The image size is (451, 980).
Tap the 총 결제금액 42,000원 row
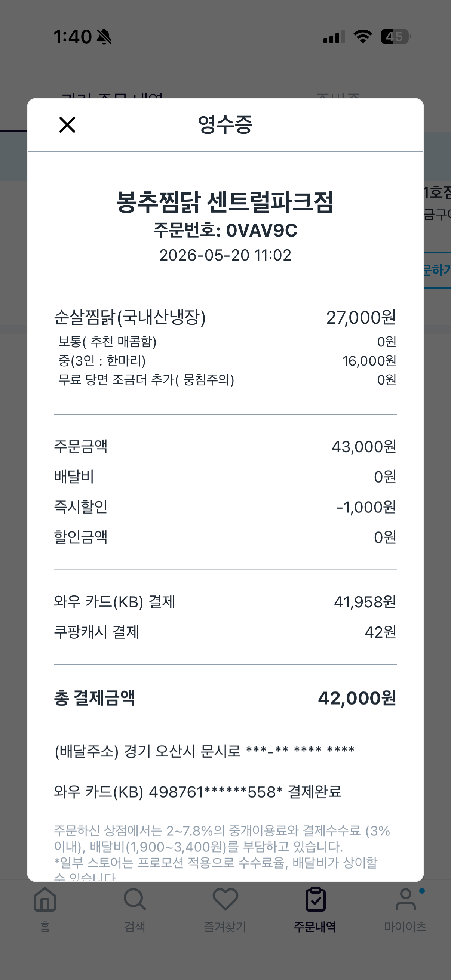tap(225, 698)
